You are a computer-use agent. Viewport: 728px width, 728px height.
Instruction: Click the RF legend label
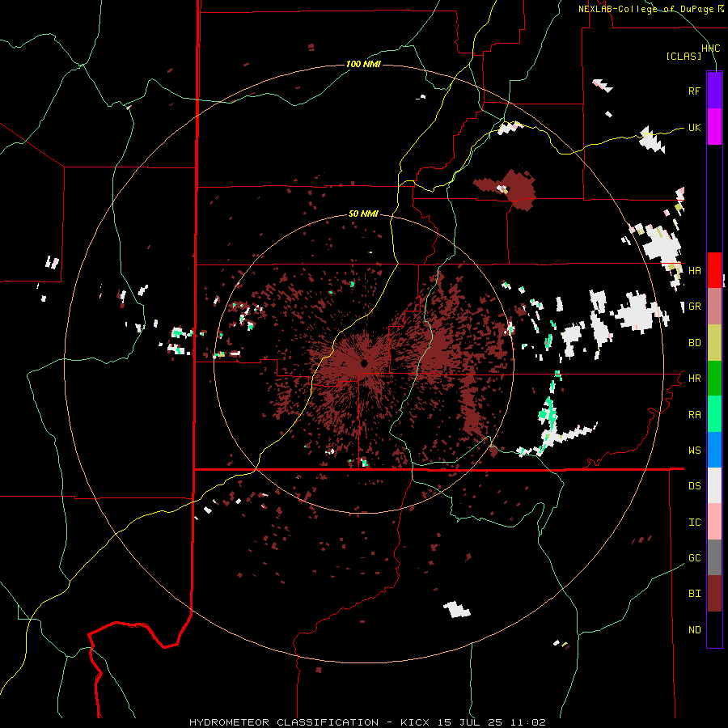(x=694, y=91)
